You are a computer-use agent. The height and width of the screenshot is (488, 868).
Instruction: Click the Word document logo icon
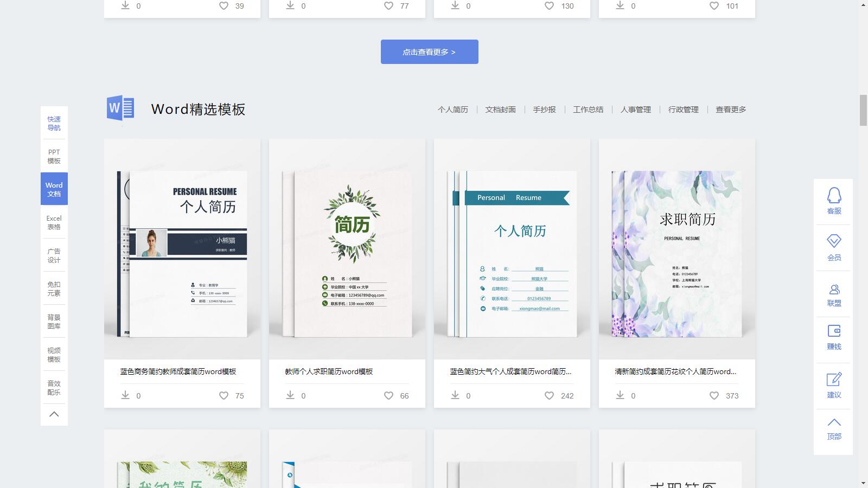[x=120, y=108]
